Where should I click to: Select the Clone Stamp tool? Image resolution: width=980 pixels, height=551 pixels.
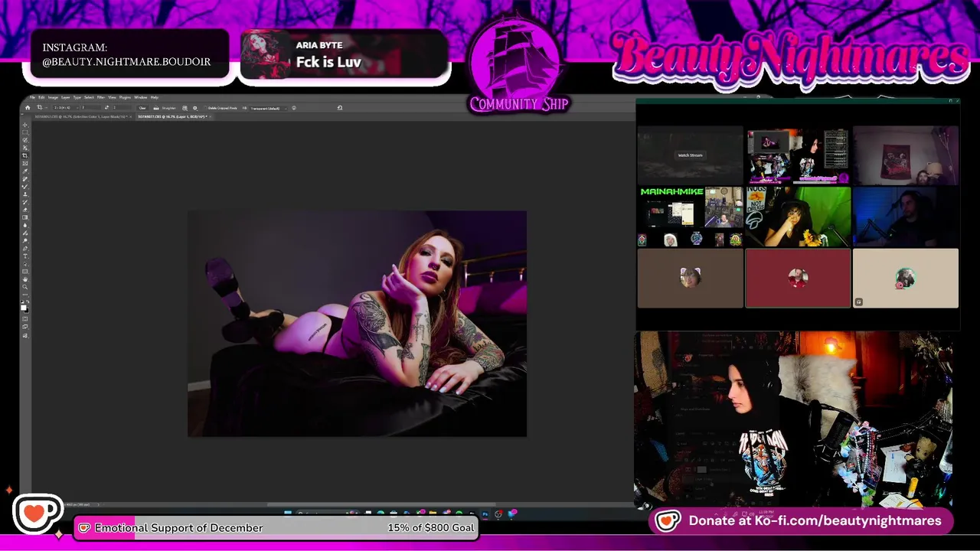25,194
